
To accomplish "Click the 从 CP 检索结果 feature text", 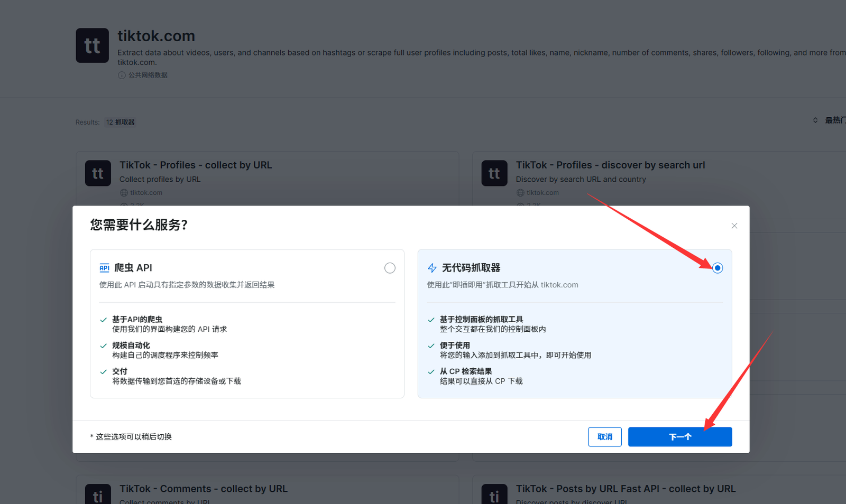I will (x=466, y=371).
